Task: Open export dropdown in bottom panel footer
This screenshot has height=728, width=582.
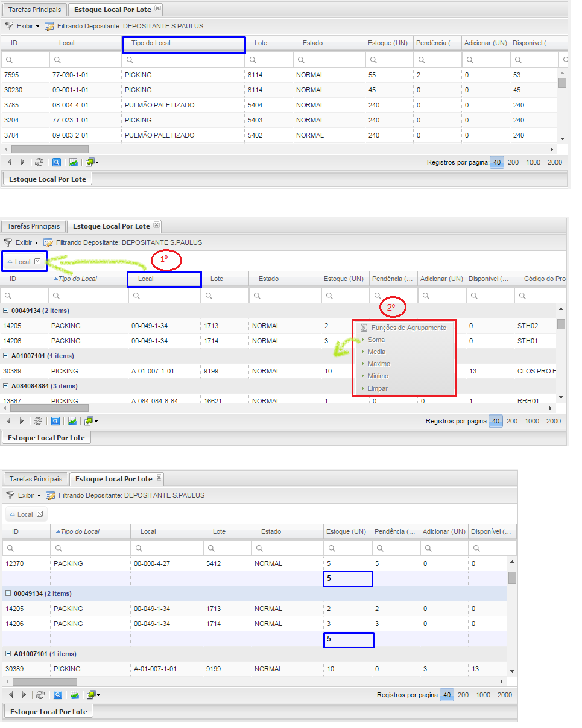Action: (94, 695)
